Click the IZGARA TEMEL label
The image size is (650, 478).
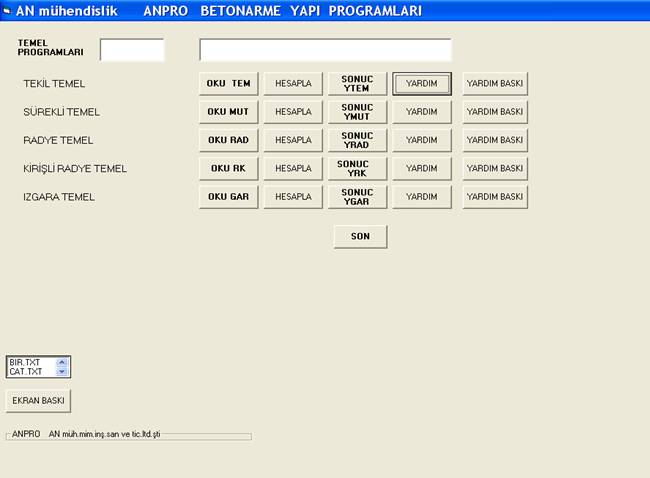click(x=59, y=197)
